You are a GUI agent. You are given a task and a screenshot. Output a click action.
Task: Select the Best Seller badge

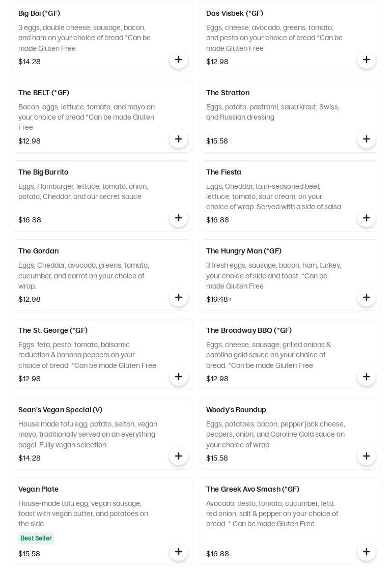pyautogui.click(x=36, y=538)
